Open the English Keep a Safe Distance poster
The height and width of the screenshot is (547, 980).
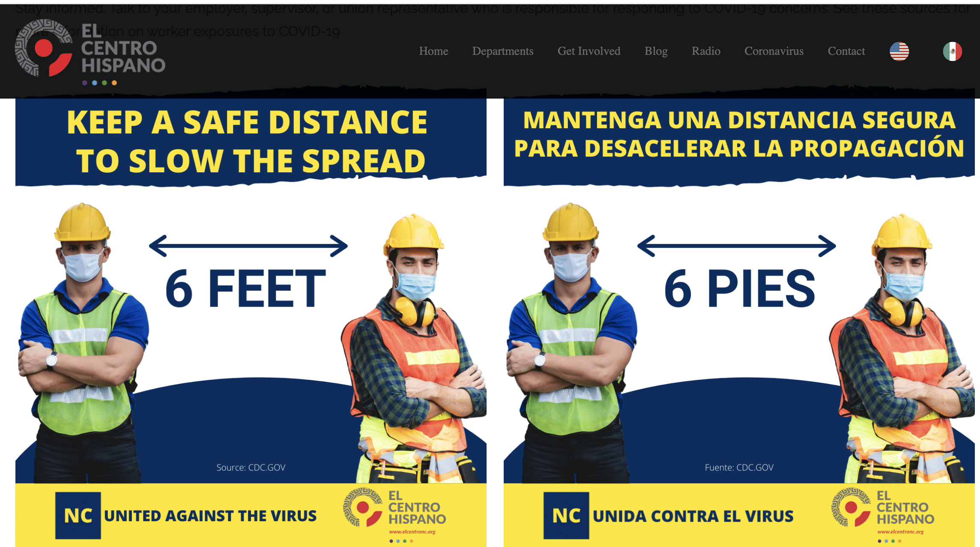[251, 322]
